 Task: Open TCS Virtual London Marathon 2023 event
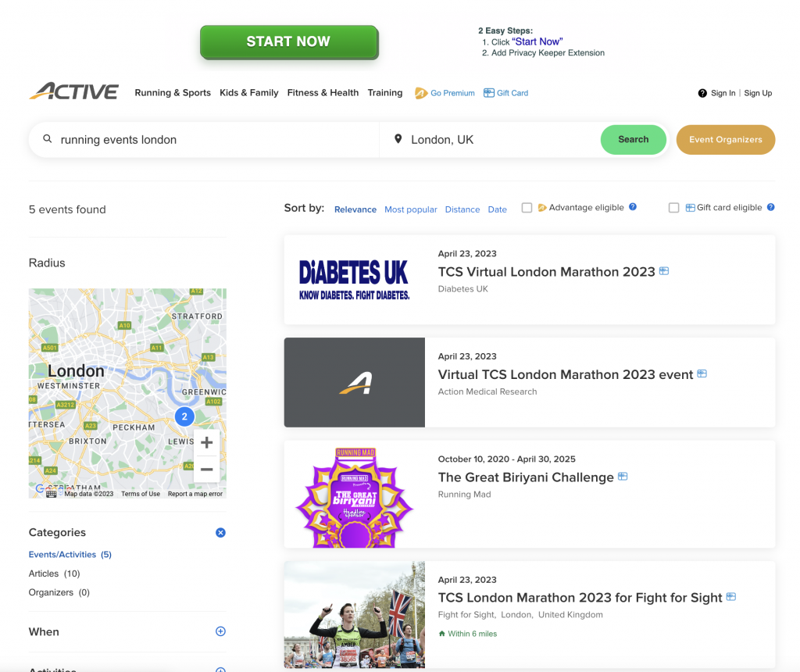[546, 271]
